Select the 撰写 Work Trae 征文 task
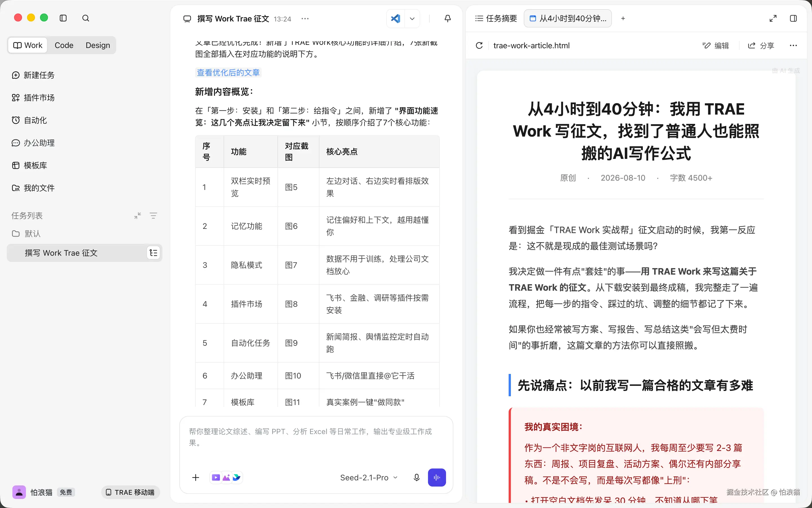Image resolution: width=812 pixels, height=508 pixels. click(x=84, y=253)
